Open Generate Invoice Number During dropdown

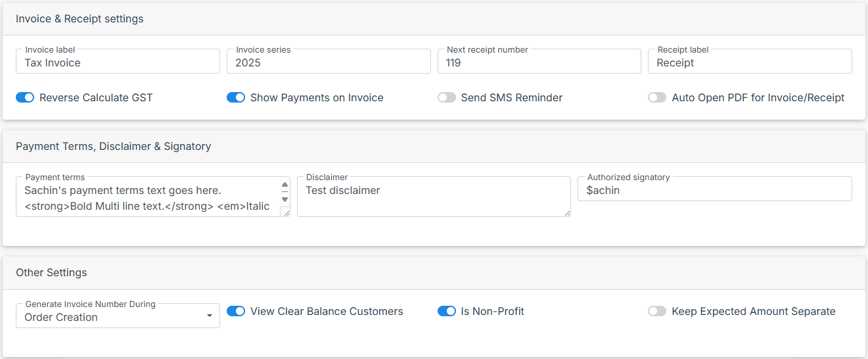click(112, 317)
